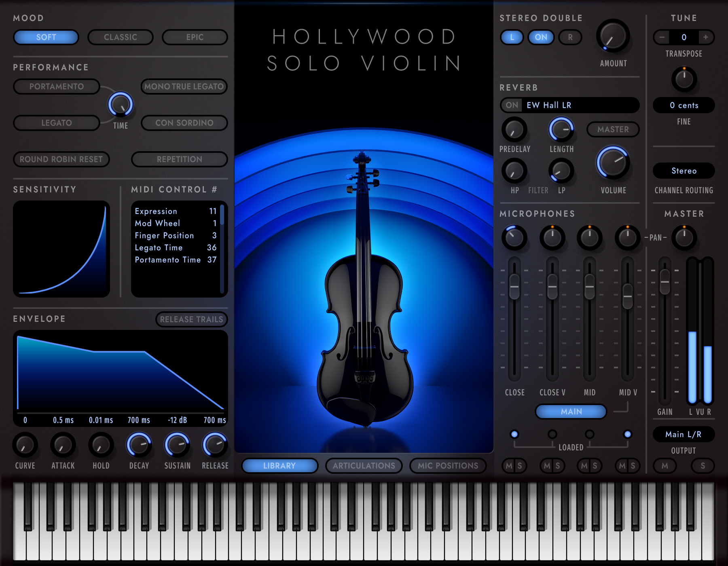Click the stereo double AMOUNT knob
The height and width of the screenshot is (566, 728).
click(613, 36)
